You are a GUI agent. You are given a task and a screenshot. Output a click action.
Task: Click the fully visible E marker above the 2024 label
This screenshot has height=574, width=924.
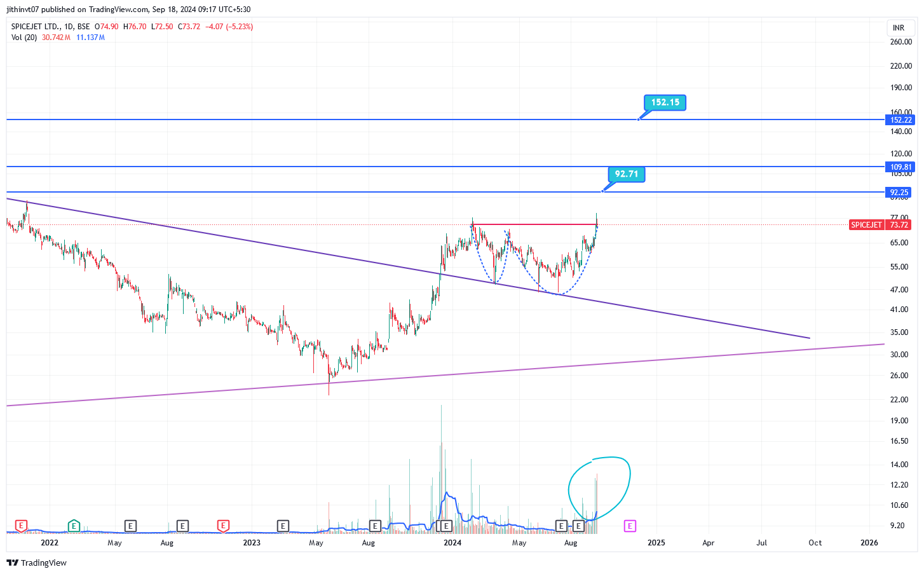(447, 526)
